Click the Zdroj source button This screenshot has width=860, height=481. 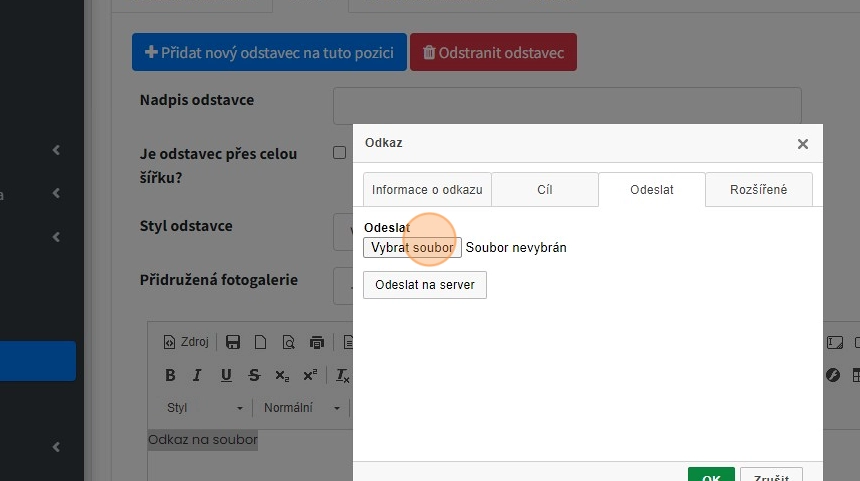point(186,342)
